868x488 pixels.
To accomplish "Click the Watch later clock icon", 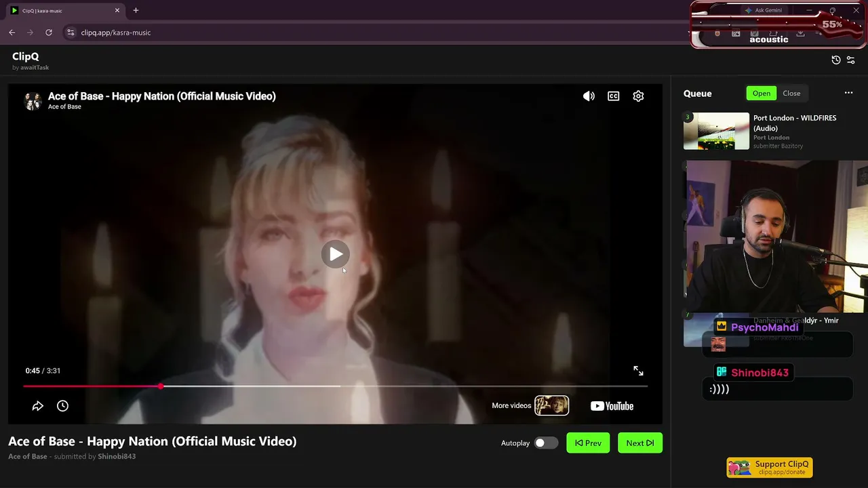I will pos(62,406).
